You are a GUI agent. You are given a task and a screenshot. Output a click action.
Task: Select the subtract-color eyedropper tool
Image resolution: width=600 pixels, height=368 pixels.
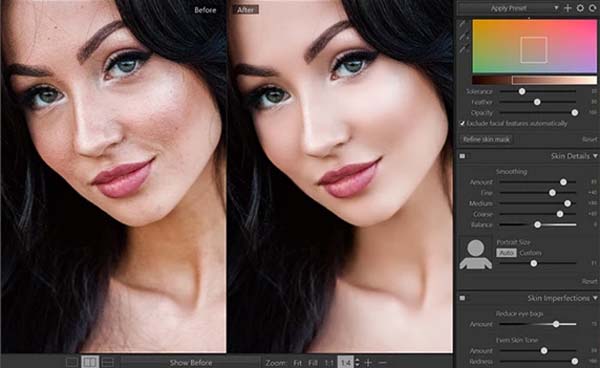[x=464, y=49]
